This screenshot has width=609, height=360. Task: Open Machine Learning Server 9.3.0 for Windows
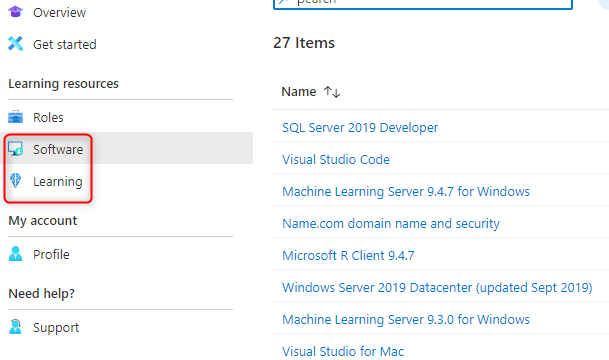[x=406, y=319]
